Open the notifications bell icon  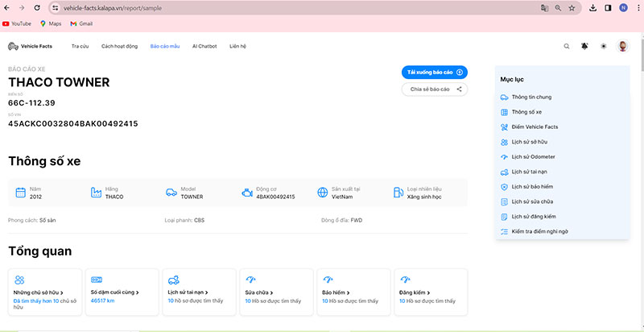point(585,47)
